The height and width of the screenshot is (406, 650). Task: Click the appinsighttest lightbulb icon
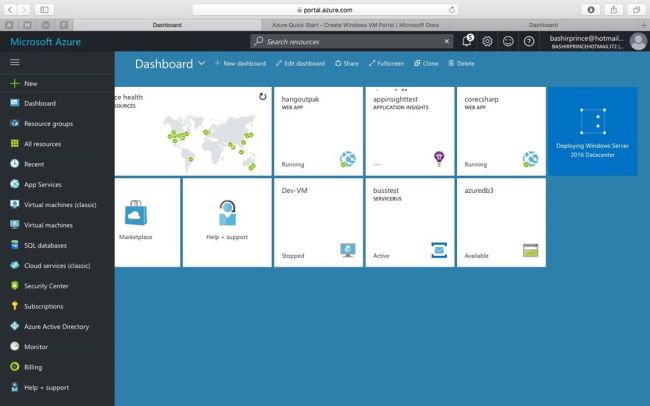pyautogui.click(x=439, y=158)
